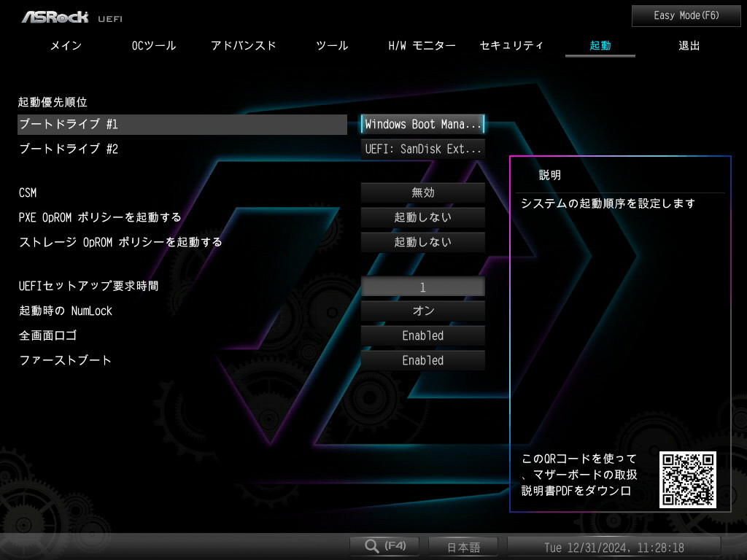Toggle 起動時の NumLock オン setting
This screenshot has width=747, height=560.
[422, 311]
